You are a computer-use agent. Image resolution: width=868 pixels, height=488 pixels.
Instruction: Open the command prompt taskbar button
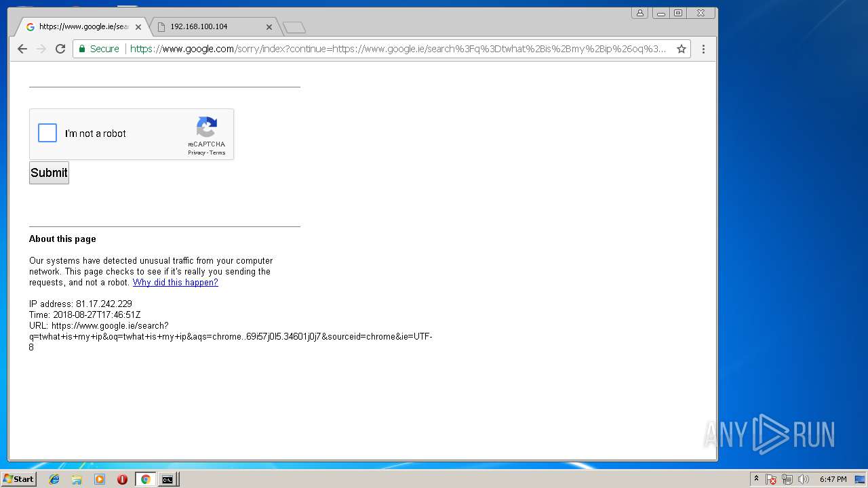pos(167,479)
